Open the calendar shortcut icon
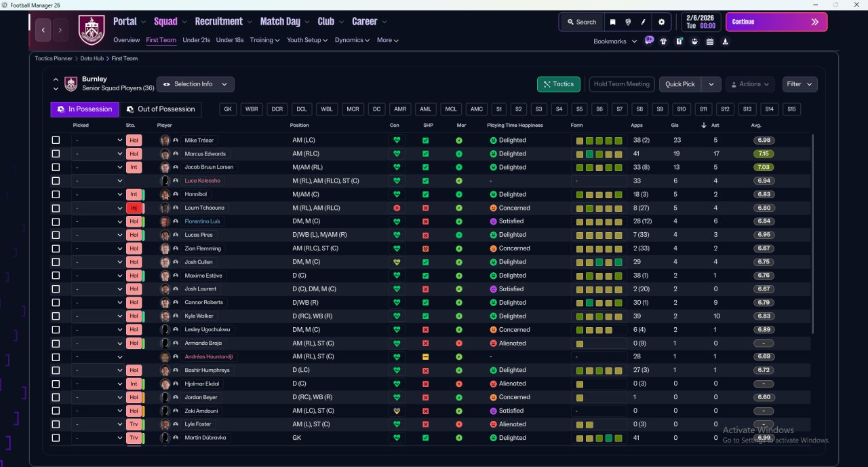This screenshot has height=467, width=868. pyautogui.click(x=709, y=41)
